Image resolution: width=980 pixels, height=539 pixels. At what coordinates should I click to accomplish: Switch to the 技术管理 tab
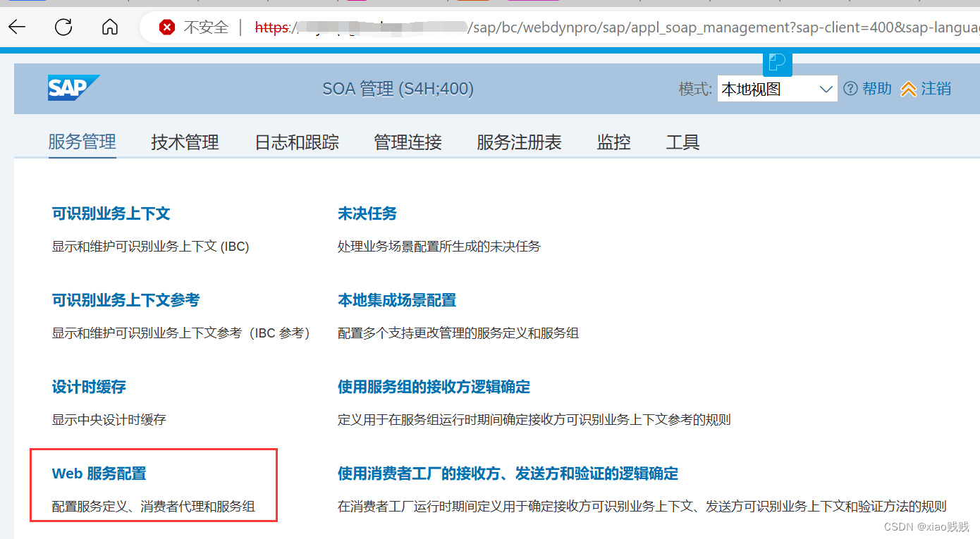point(185,142)
